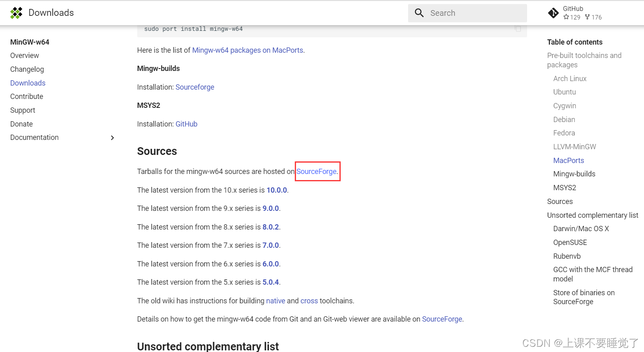This screenshot has width=644, height=352.
Task: Jump to Store of binaries on SourceForge
Action: coord(584,297)
